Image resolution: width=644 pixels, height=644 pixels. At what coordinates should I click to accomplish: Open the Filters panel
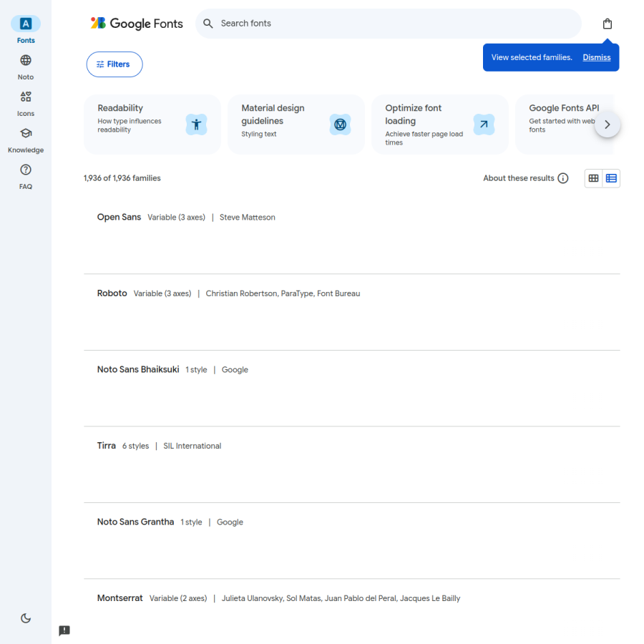114,64
